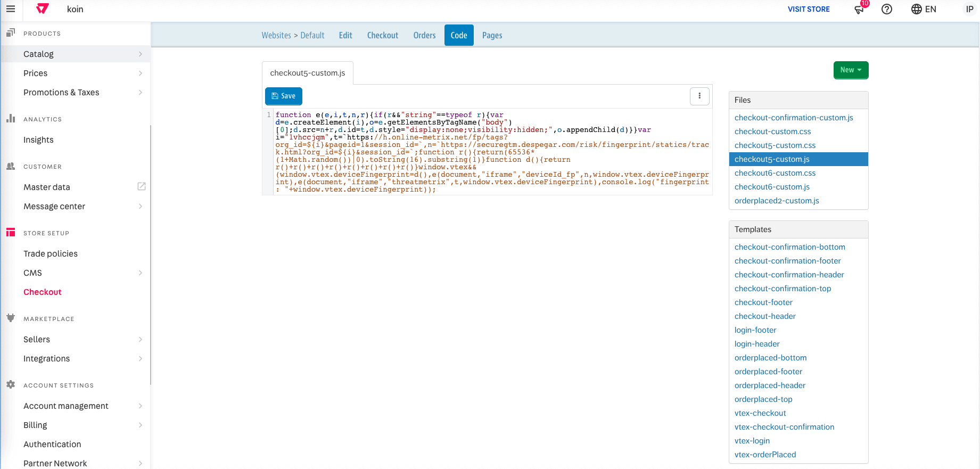The image size is (980, 469).
Task: Expand the Prices menu chevron
Action: coord(141,73)
